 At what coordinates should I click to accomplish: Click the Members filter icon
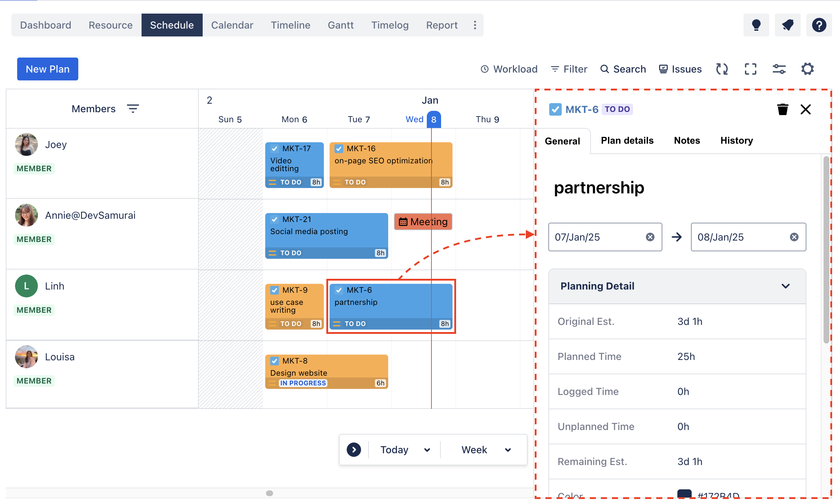click(x=133, y=109)
